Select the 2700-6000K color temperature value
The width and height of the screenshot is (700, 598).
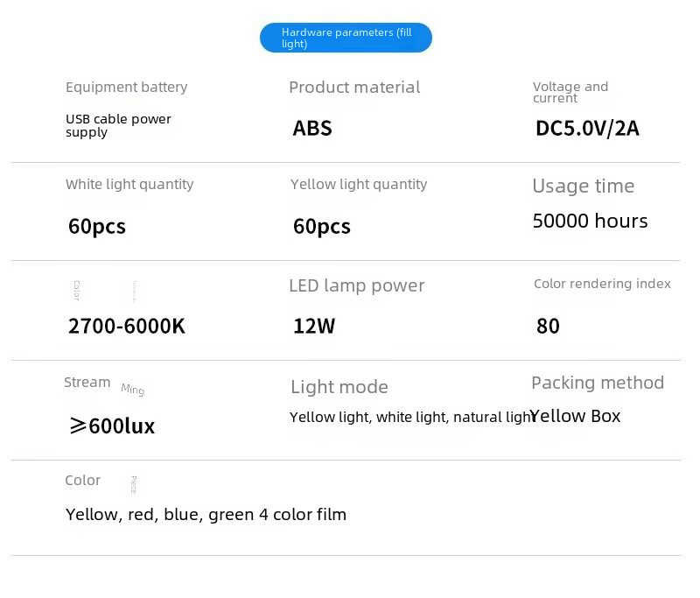(x=127, y=327)
